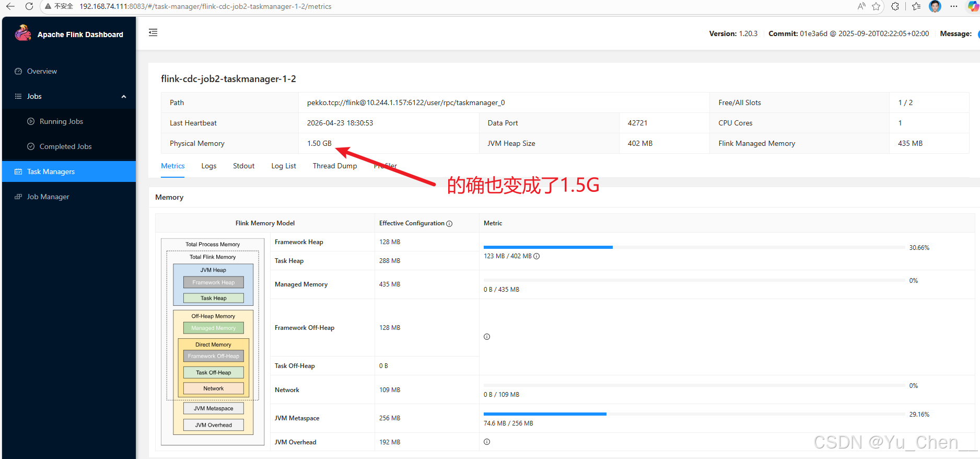Click the Framework Off-Heap diagram box
The image size is (980, 459).
pyautogui.click(x=214, y=356)
